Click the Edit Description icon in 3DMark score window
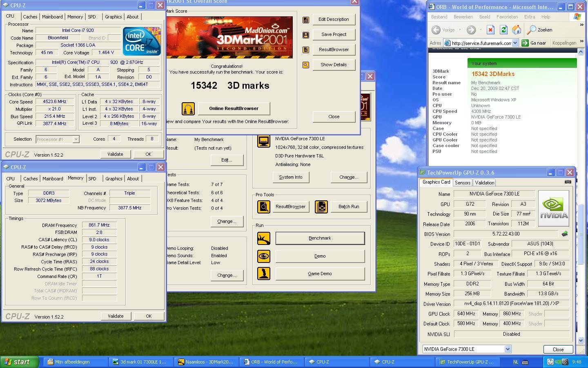 (x=306, y=20)
